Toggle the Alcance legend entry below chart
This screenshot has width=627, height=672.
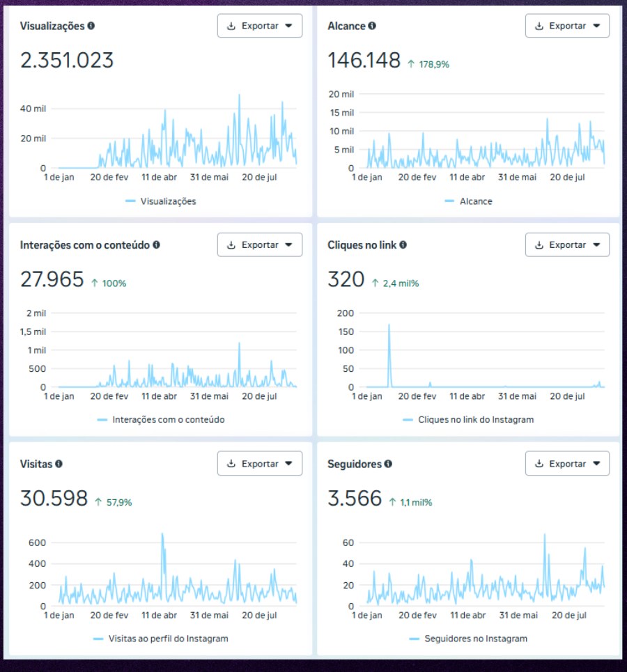point(468,201)
